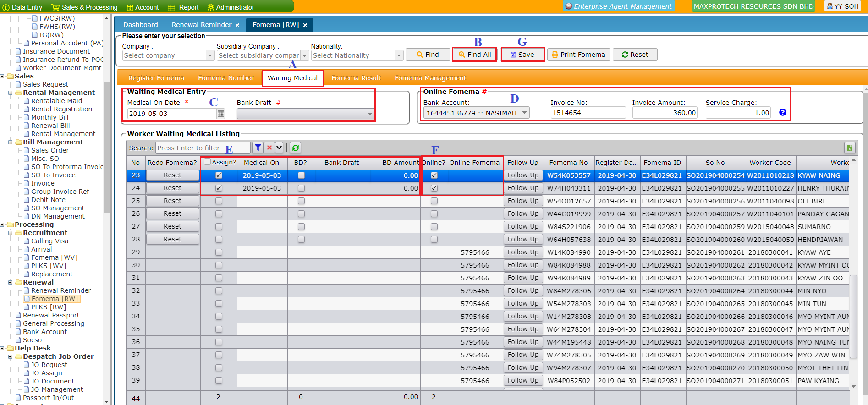
Task: Click the Data Entry menu icon
Action: click(x=6, y=7)
